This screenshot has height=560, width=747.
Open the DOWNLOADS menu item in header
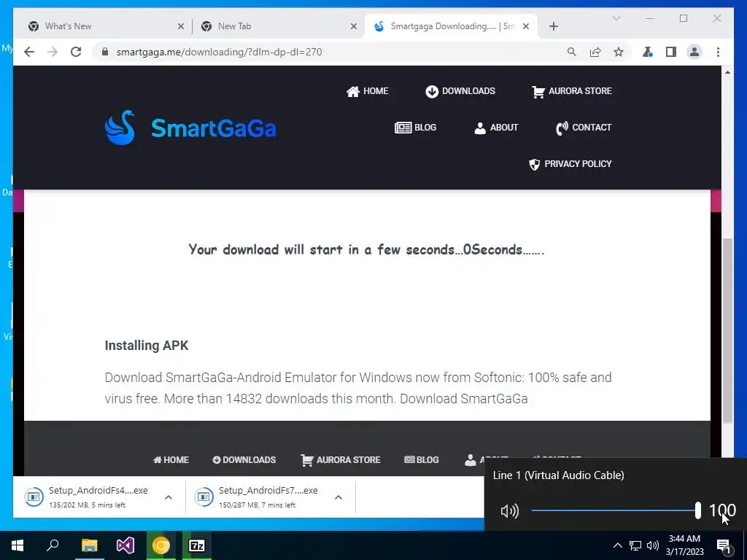[x=460, y=91]
